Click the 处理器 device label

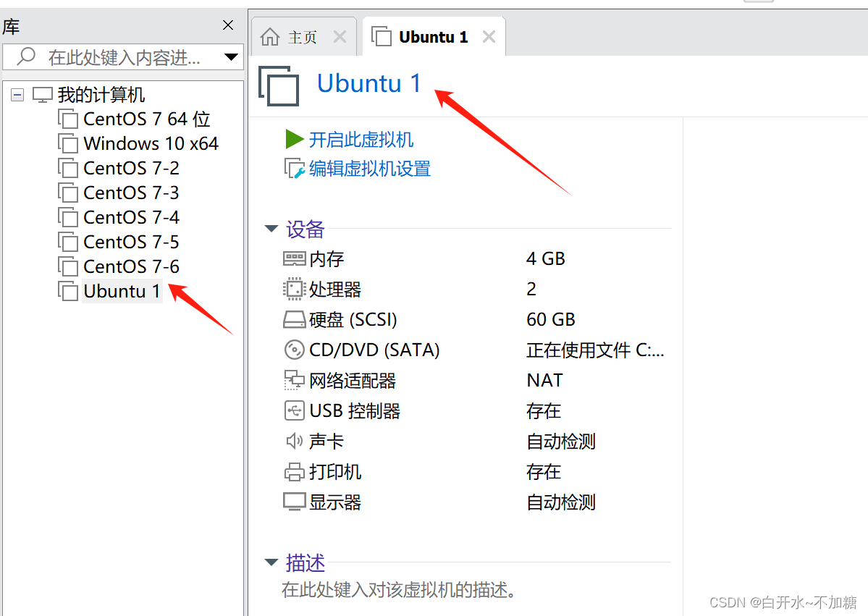(335, 289)
